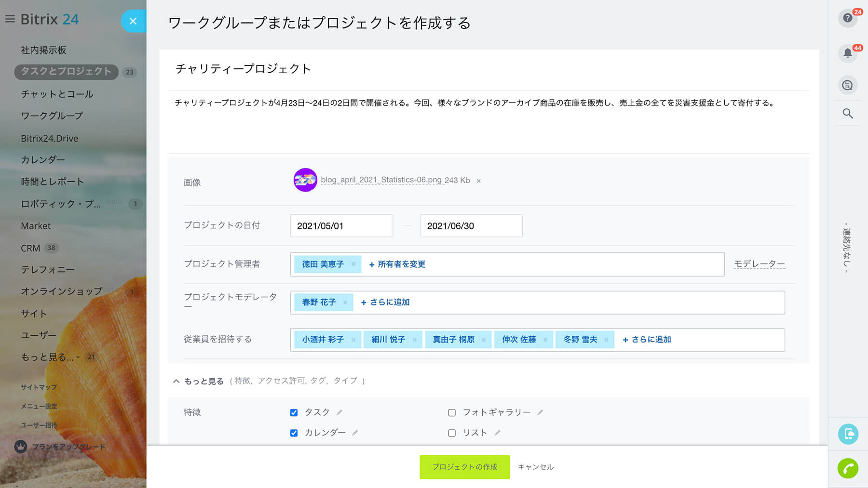Edit the カレンダー feature name pencil icon
Viewport: 868px width, 488px height.
click(355, 433)
